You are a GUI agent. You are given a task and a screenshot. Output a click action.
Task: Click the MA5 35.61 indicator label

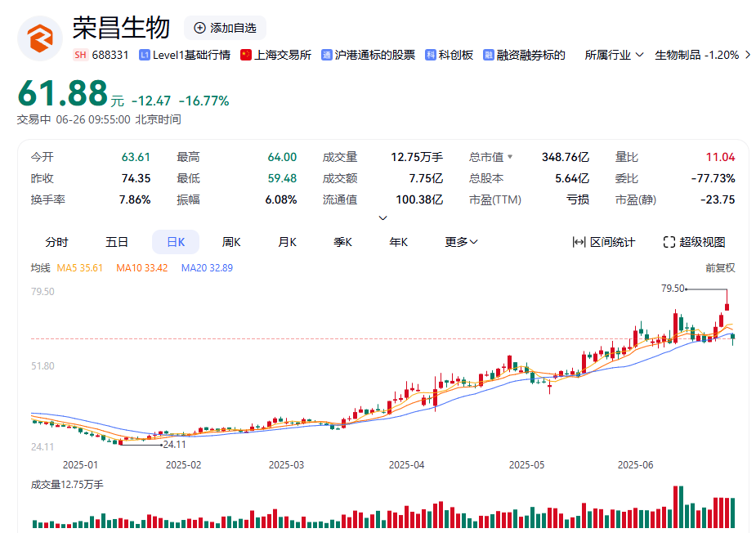[79, 267]
